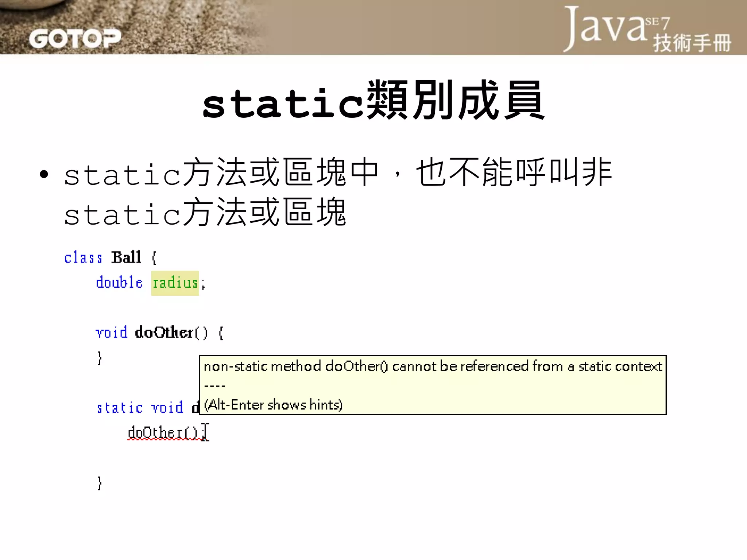Click '(Alt-Enter shows hints)' text in tooltip

(273, 405)
